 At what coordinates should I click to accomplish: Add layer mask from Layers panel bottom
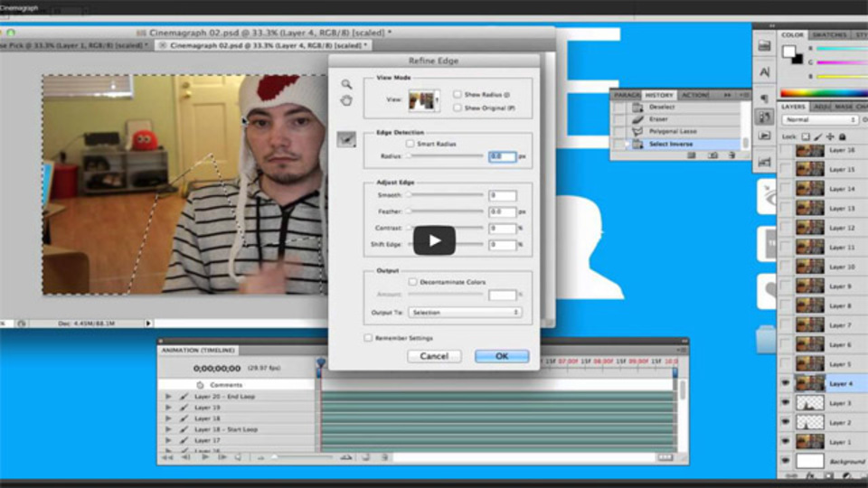tap(829, 475)
